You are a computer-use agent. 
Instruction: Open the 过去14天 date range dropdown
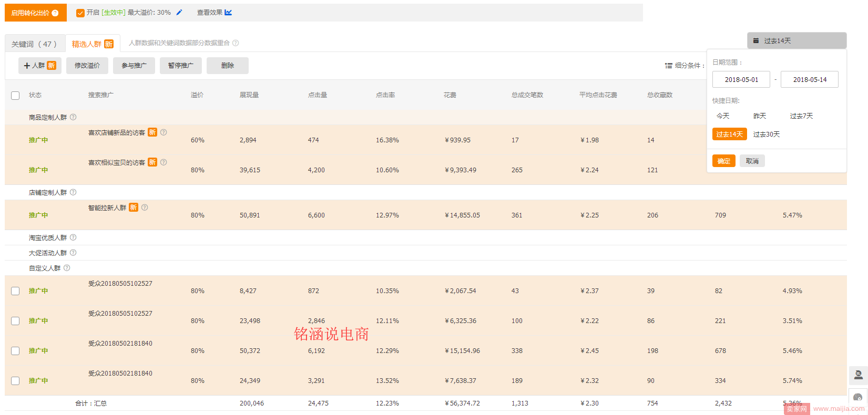pos(796,40)
